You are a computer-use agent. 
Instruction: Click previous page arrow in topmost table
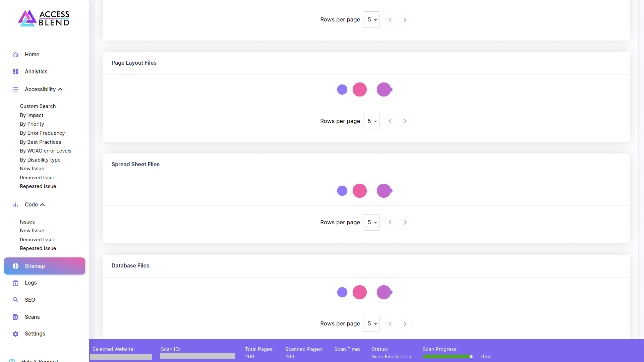(390, 20)
